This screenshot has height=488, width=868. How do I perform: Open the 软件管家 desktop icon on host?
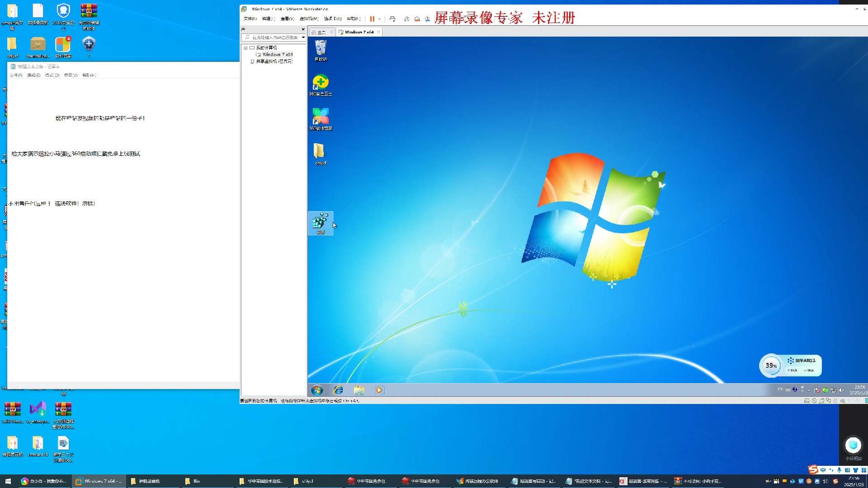tap(63, 48)
